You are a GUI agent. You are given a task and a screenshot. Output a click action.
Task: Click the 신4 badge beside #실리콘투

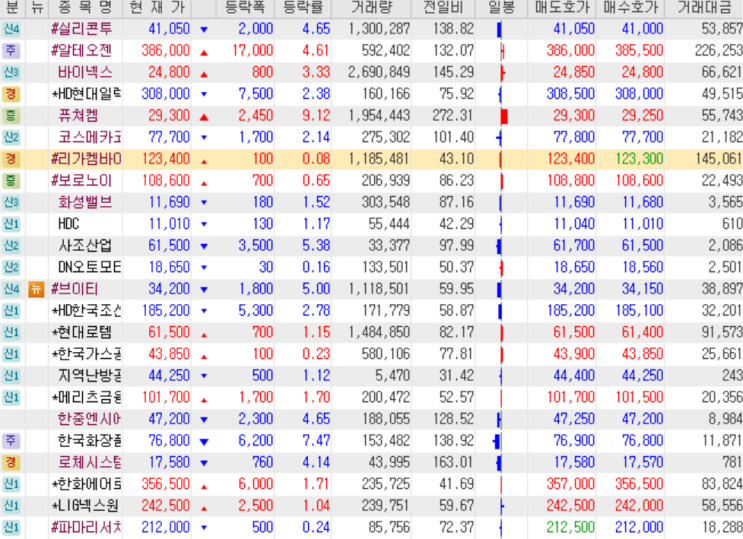(x=11, y=29)
